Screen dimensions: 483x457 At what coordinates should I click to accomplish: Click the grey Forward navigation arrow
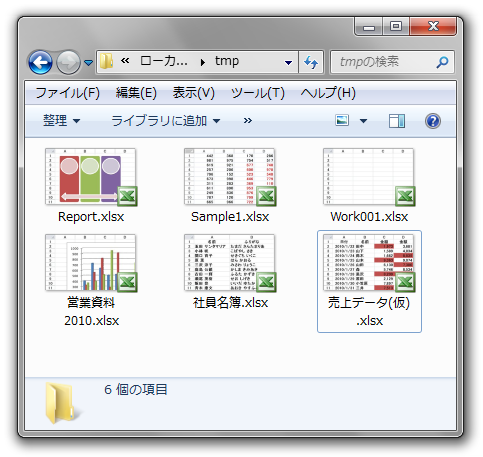pos(68,62)
